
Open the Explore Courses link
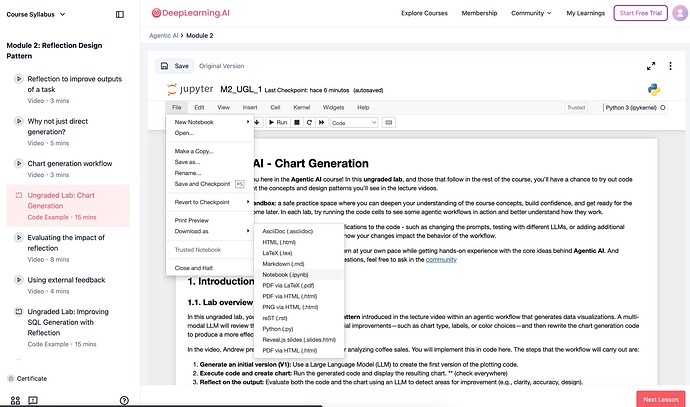pos(424,13)
